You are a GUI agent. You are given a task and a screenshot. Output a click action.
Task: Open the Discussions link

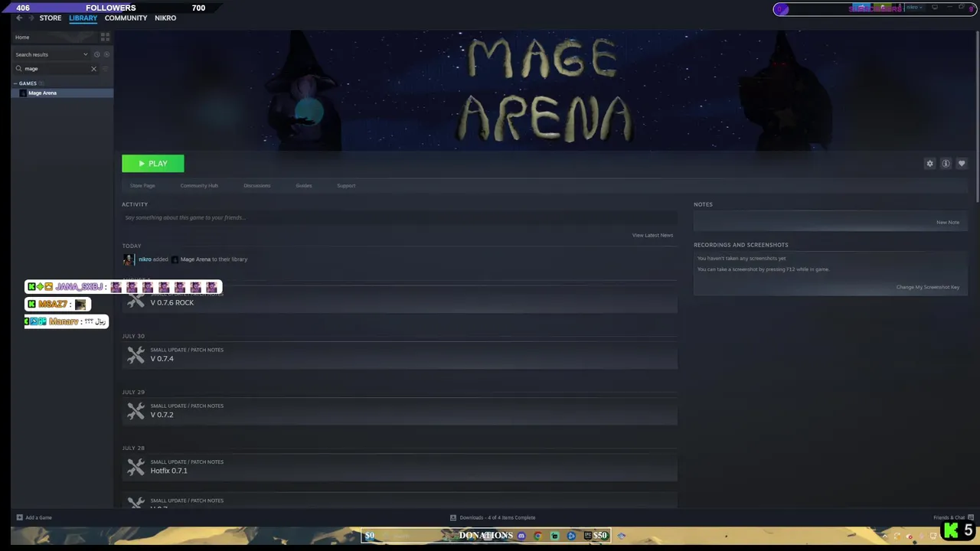pyautogui.click(x=256, y=186)
